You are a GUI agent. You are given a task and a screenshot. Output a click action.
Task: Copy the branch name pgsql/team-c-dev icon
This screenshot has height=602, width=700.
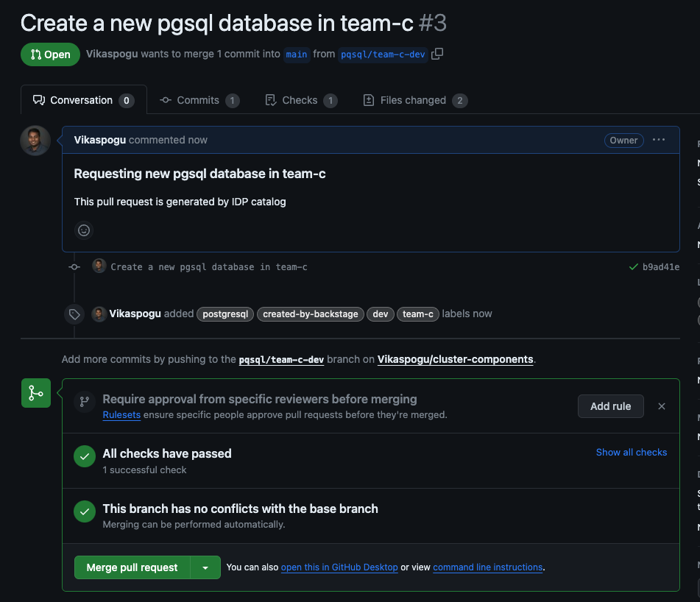pos(437,54)
